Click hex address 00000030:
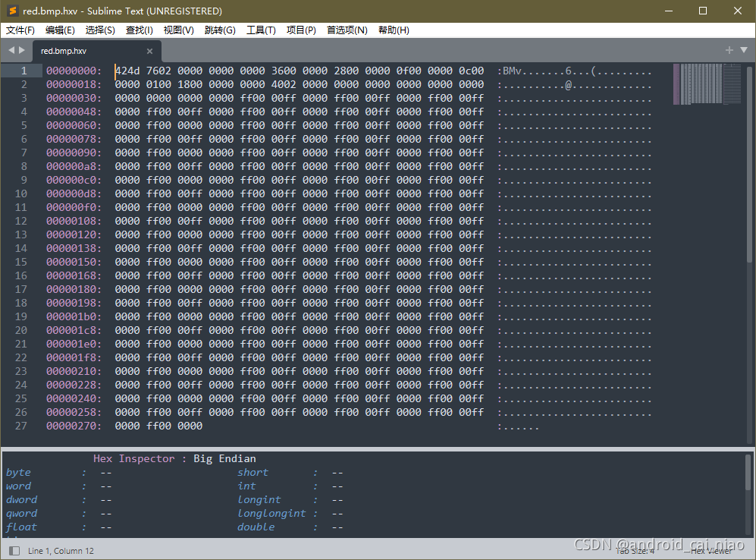756x560 pixels. 74,98
